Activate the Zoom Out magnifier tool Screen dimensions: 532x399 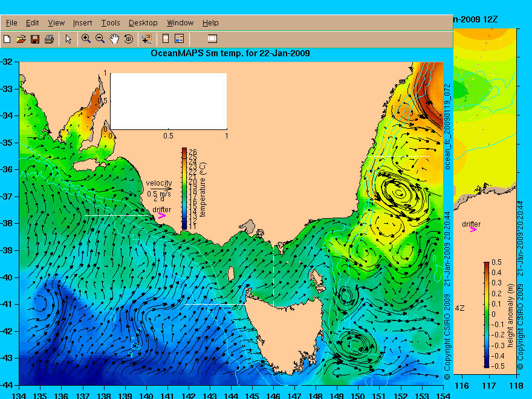pos(100,39)
